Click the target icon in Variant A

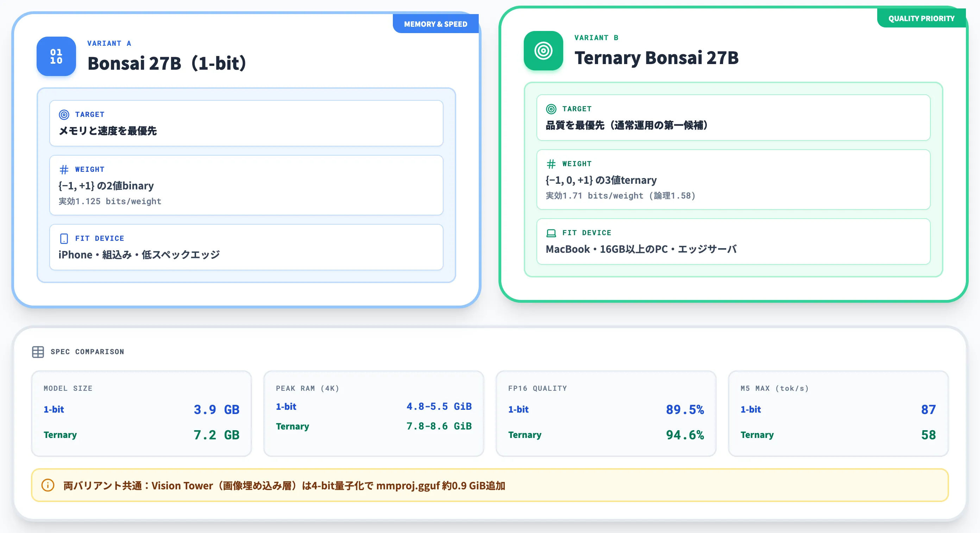tap(64, 114)
